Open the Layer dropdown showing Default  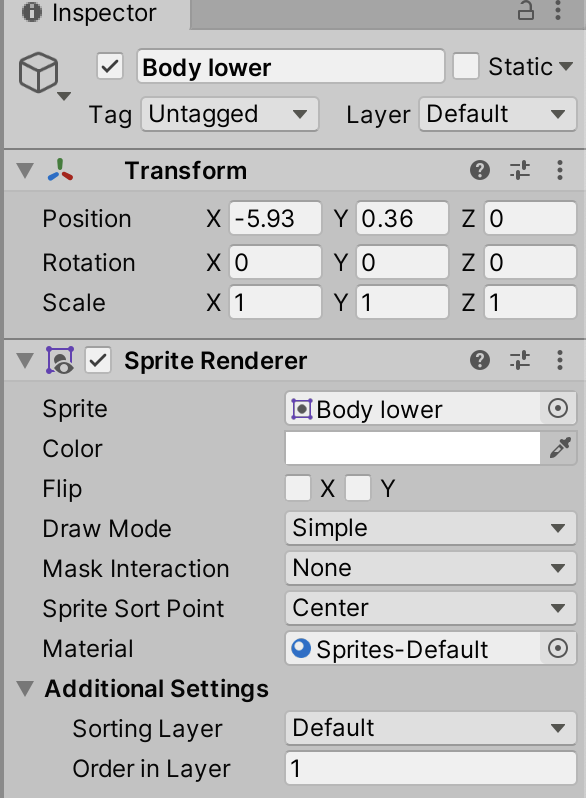pos(497,115)
